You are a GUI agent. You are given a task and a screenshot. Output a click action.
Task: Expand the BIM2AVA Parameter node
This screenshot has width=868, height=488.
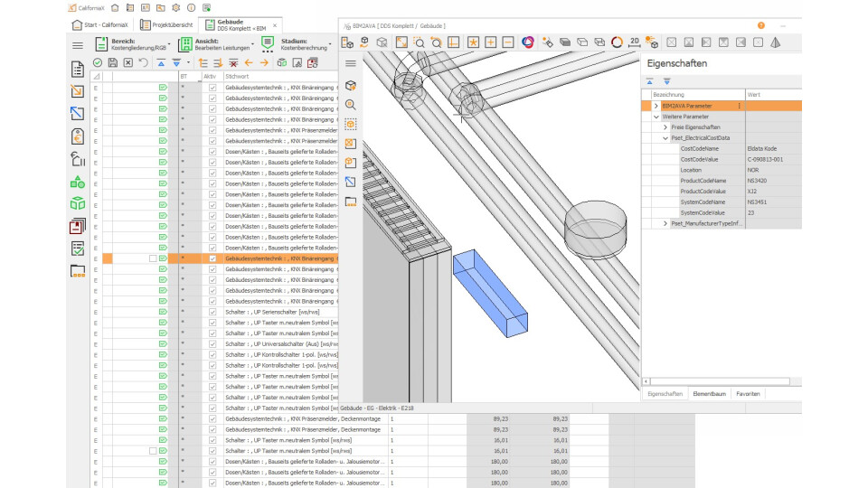656,106
